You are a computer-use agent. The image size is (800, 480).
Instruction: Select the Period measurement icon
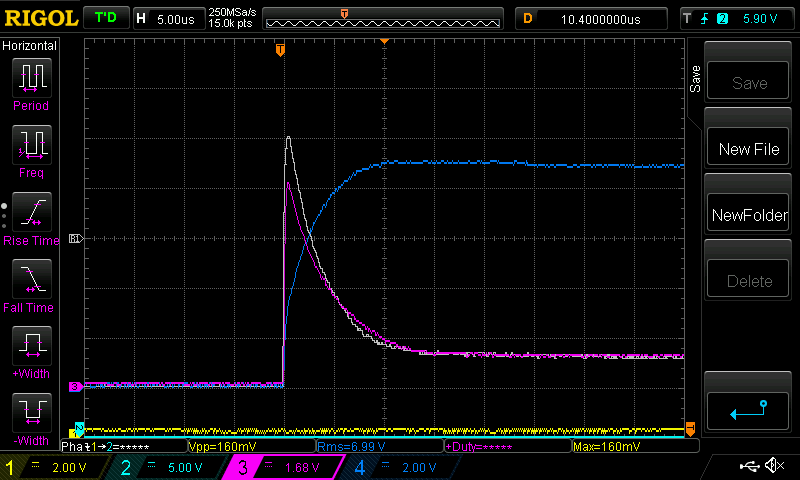(x=30, y=76)
